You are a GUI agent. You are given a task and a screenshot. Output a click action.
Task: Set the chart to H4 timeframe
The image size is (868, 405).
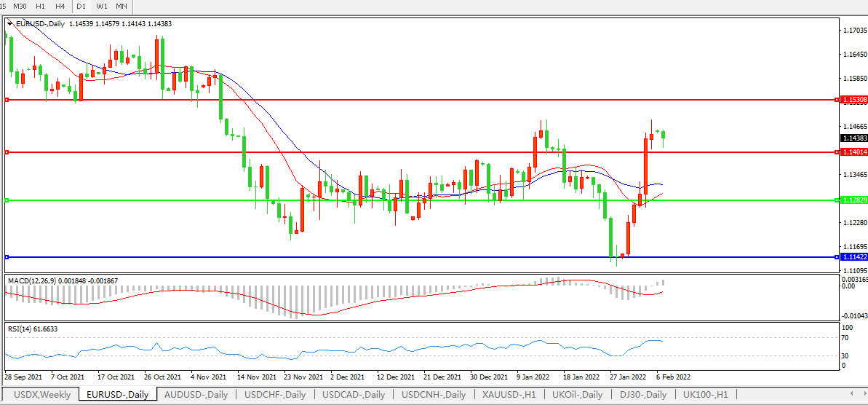(x=60, y=6)
